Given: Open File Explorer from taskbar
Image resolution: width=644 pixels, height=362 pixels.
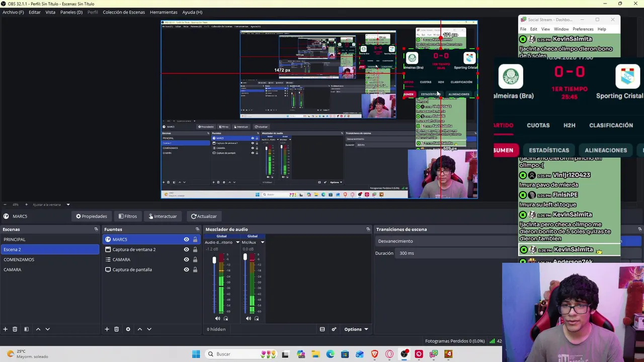Looking at the screenshot, I should [x=315, y=354].
